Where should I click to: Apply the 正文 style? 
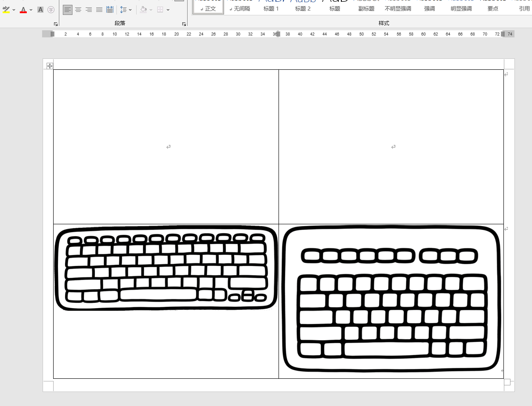[x=208, y=7]
